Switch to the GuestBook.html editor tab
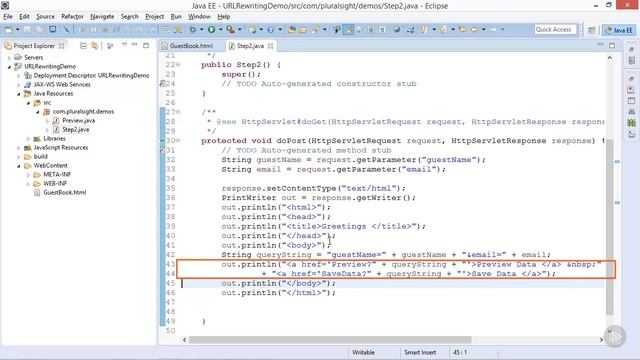 (x=191, y=46)
